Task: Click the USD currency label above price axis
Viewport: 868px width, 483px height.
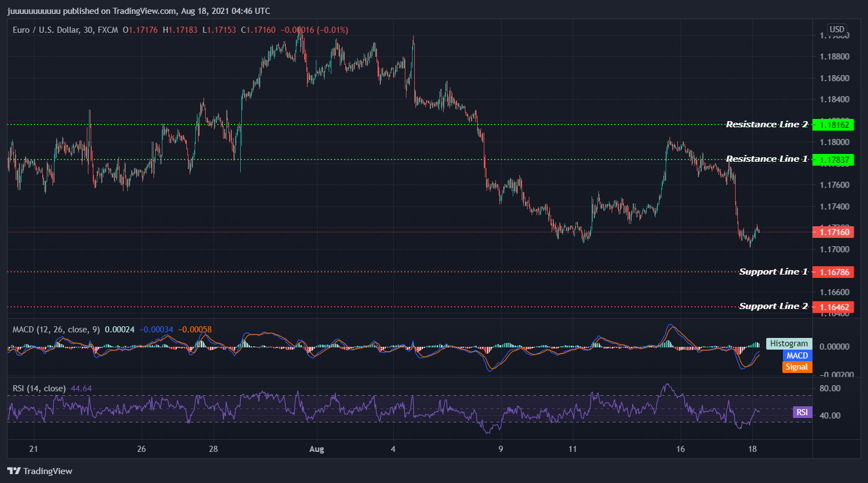Action: [836, 28]
